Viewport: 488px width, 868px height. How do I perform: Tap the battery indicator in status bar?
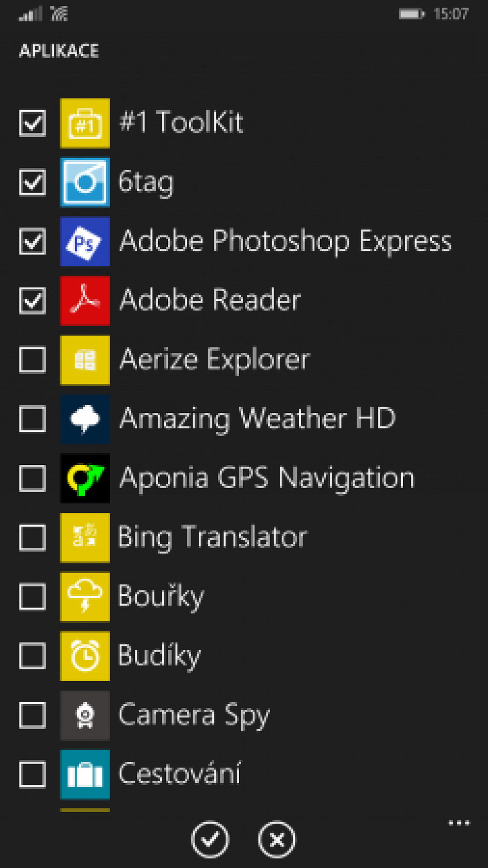(x=412, y=14)
